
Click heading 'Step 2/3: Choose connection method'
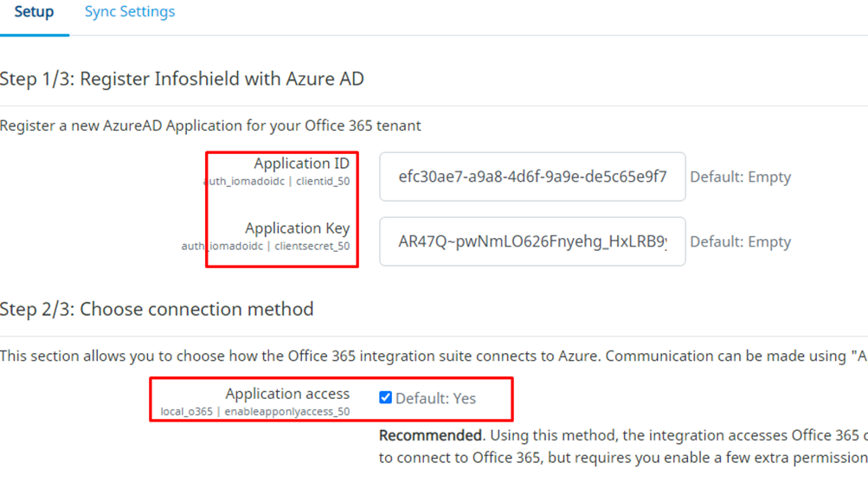pyautogui.click(x=157, y=309)
